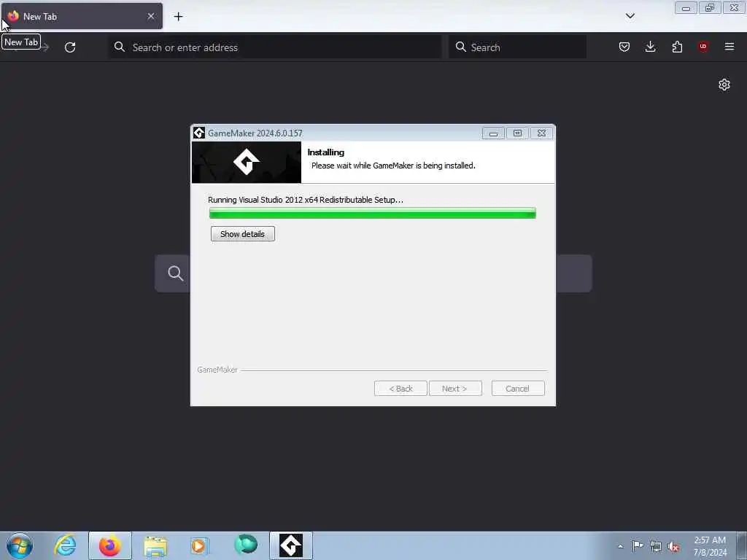Open new tab personalize gear settings
Viewport: 747px width, 560px height.
click(x=724, y=85)
